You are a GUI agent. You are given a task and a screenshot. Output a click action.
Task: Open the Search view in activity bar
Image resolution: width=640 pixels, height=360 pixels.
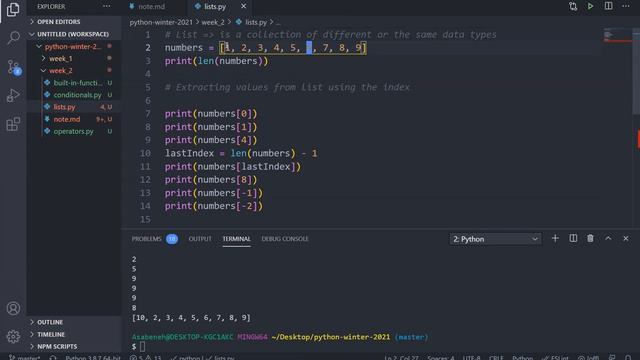13,38
